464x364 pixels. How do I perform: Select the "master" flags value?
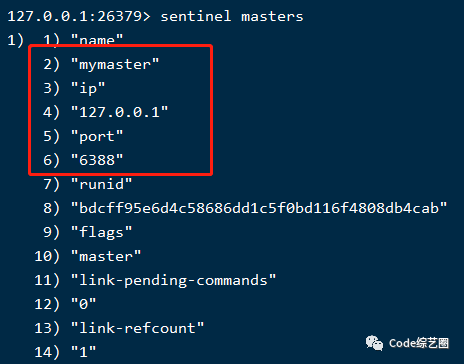106,256
